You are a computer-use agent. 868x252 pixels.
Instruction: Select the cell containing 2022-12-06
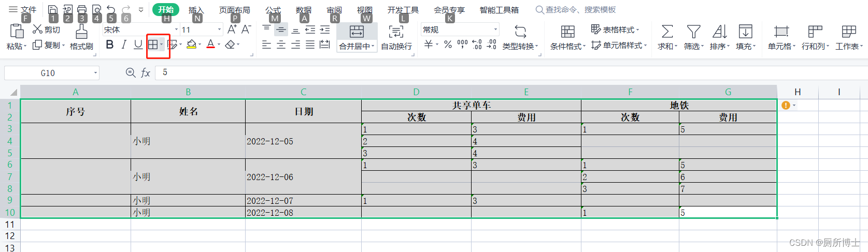click(x=303, y=176)
